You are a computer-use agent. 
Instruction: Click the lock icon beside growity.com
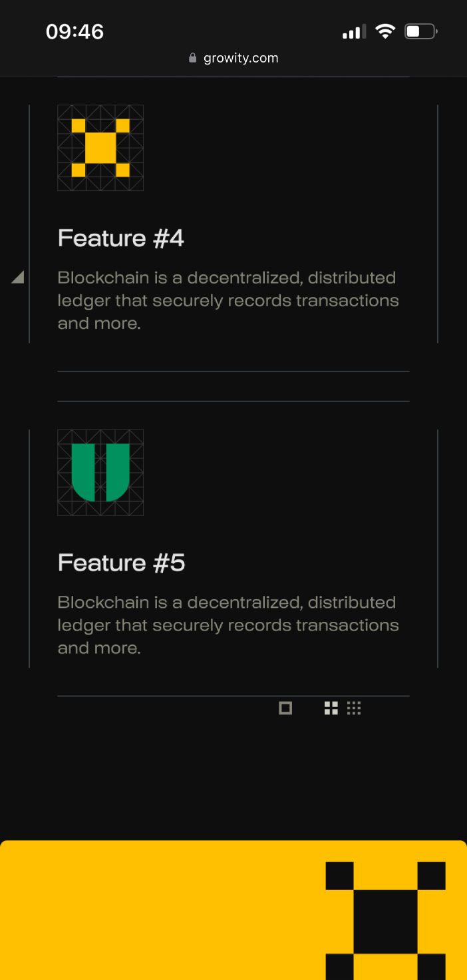click(193, 58)
